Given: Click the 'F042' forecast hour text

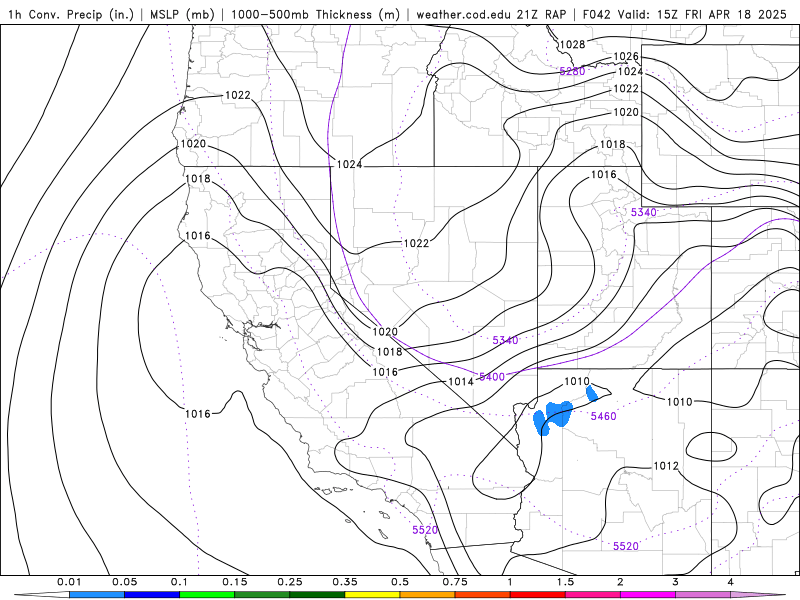Looking at the screenshot, I should click(597, 15).
